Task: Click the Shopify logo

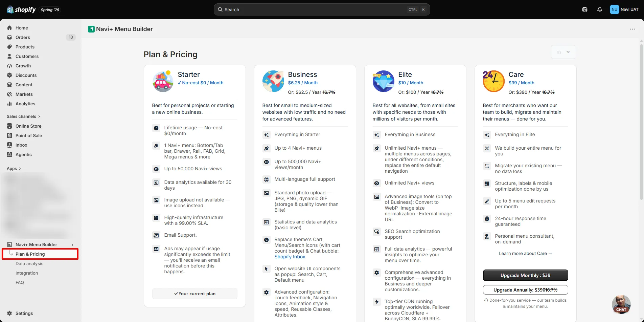Action: (21, 9)
